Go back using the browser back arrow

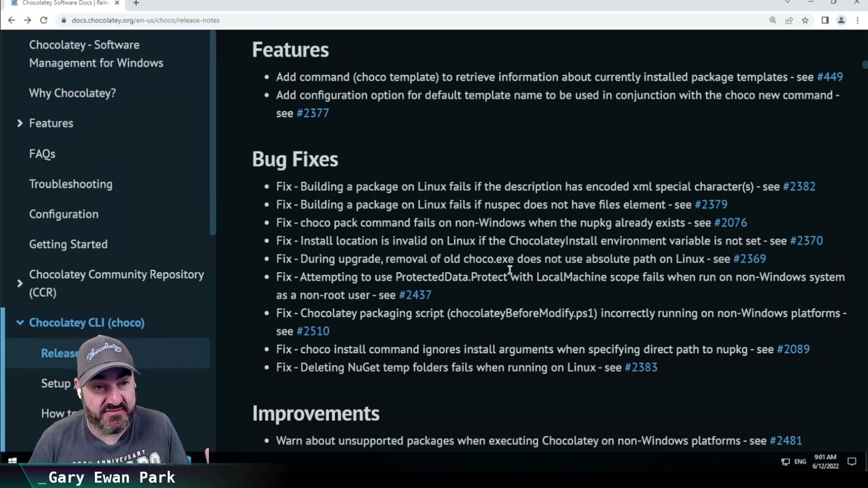point(12,20)
